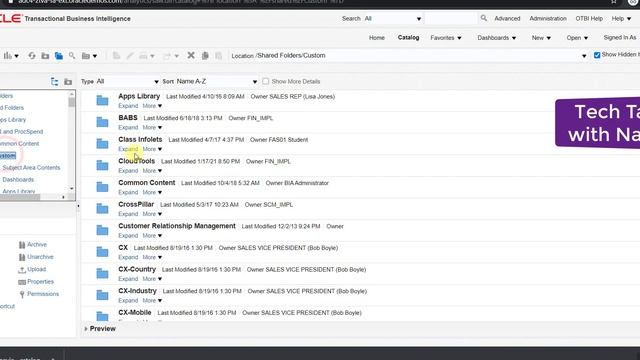Open the CloudTools folder name
Screen dimensions: 640x360
[136, 161]
